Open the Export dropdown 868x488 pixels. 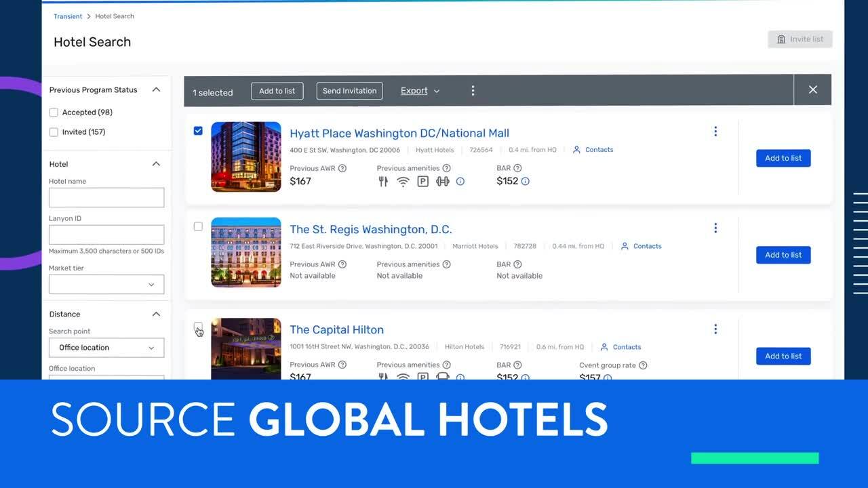point(420,91)
